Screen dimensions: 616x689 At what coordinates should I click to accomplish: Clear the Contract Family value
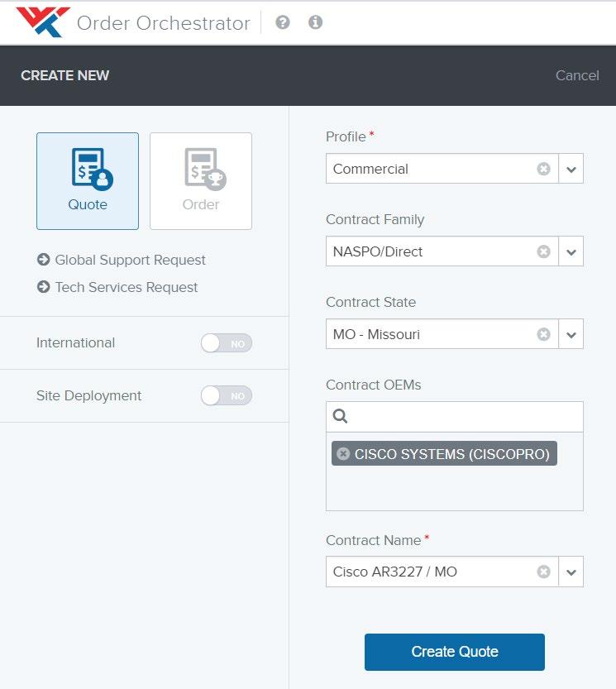coord(543,251)
